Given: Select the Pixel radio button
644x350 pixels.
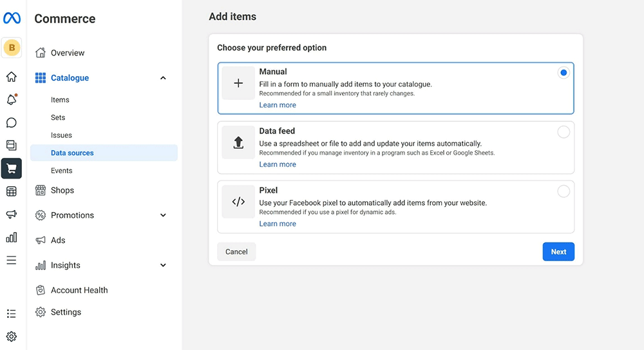Looking at the screenshot, I should point(563,191).
